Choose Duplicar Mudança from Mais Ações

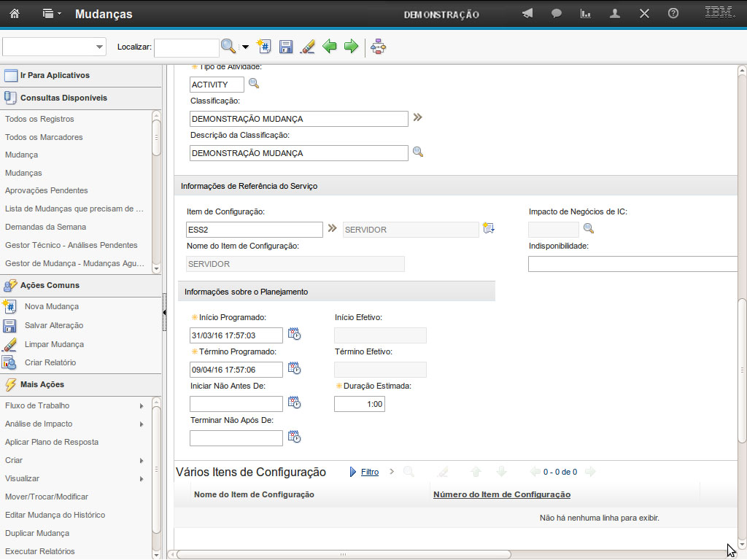tap(37, 533)
